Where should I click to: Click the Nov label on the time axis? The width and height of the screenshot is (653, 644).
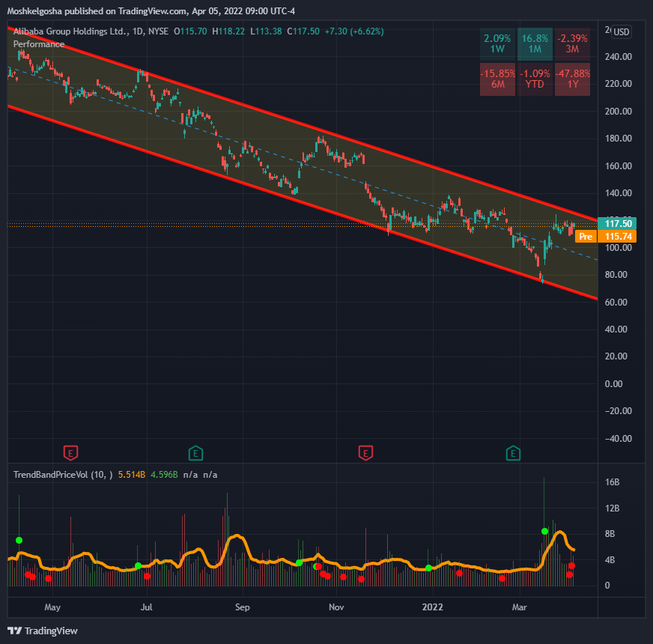click(336, 607)
